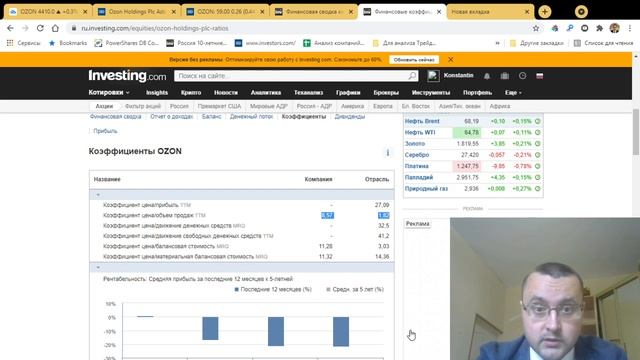Open the portfolio briefcase icon

(x=505, y=76)
